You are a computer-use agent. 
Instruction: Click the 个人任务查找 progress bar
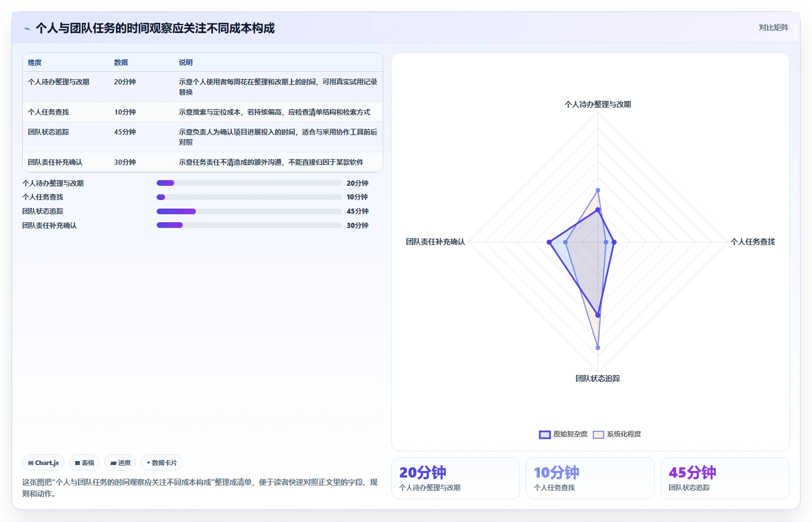(x=249, y=197)
